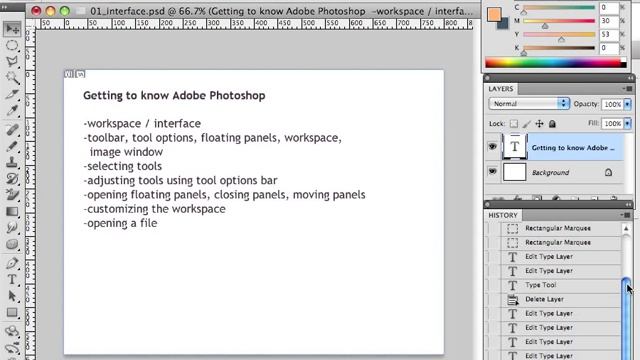Click the Magenta color slider
The width and height of the screenshot is (640, 360).
click(x=559, y=21)
